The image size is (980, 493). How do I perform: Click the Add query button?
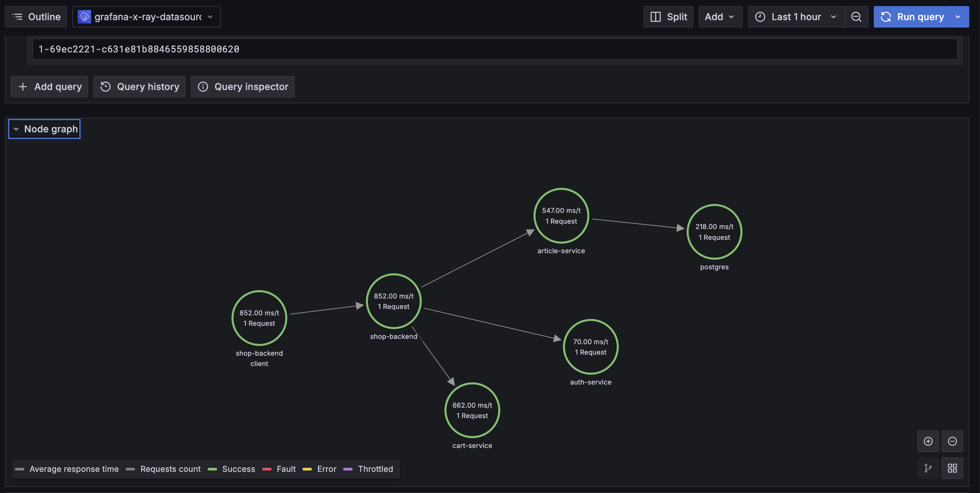(49, 86)
